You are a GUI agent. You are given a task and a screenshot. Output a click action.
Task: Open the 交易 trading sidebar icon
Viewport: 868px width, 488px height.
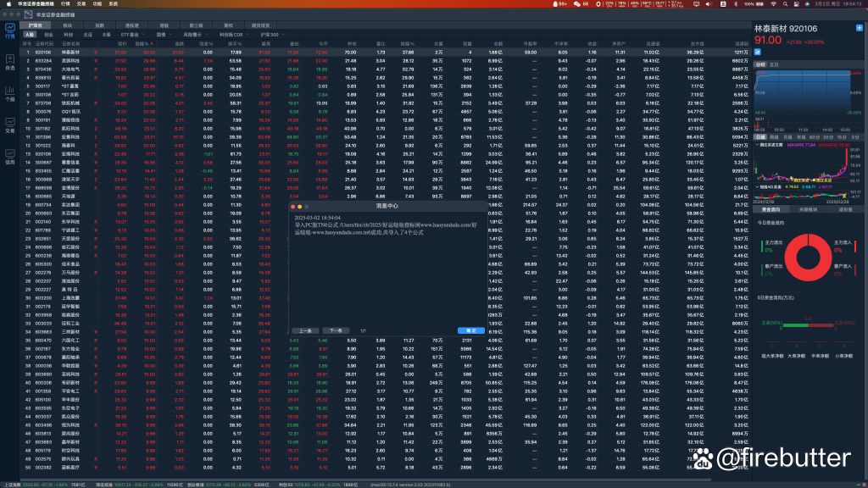(x=9, y=126)
